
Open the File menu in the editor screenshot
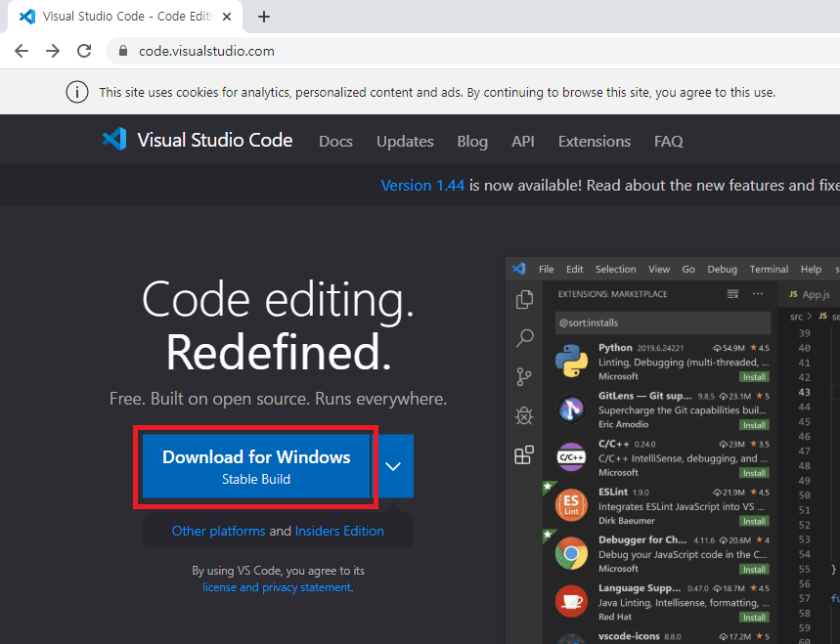coord(547,270)
